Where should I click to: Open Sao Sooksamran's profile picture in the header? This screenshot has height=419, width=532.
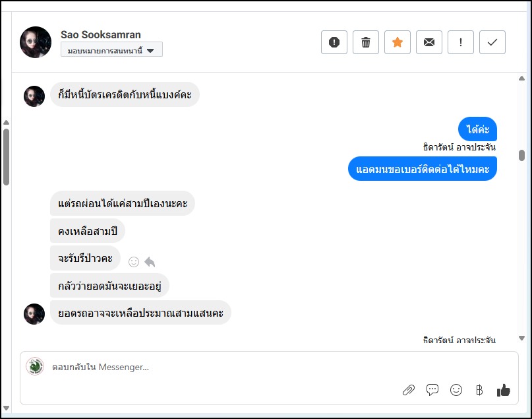[36, 42]
